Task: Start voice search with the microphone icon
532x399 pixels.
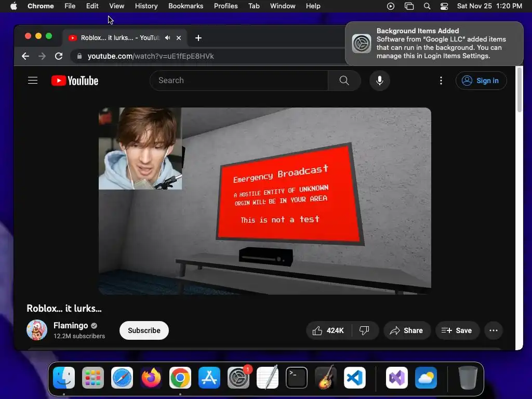Action: 380,81
